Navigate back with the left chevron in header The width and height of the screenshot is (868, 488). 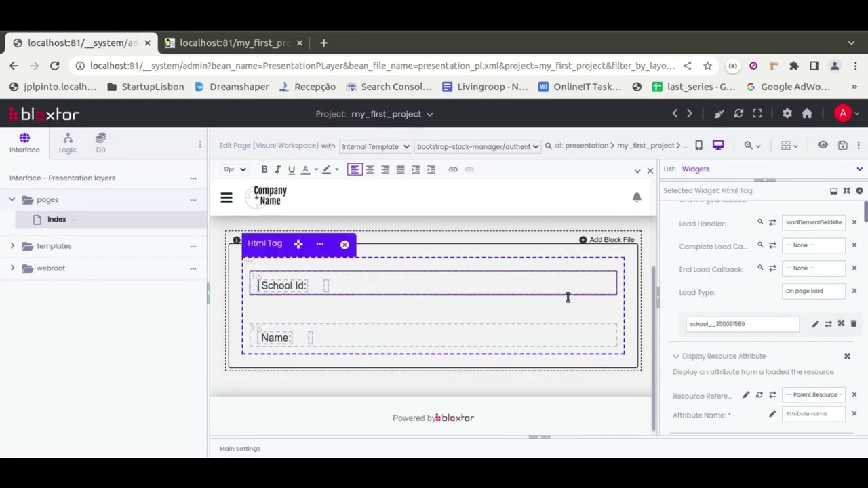tap(675, 114)
